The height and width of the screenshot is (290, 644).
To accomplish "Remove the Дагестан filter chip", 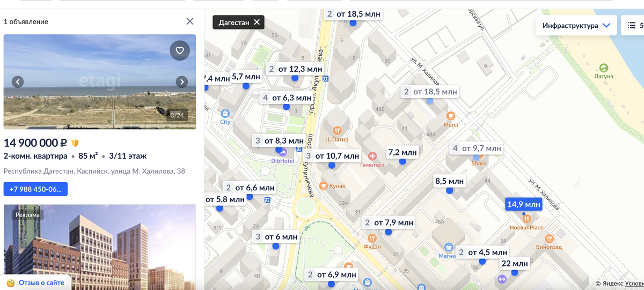I will pyautogui.click(x=257, y=22).
